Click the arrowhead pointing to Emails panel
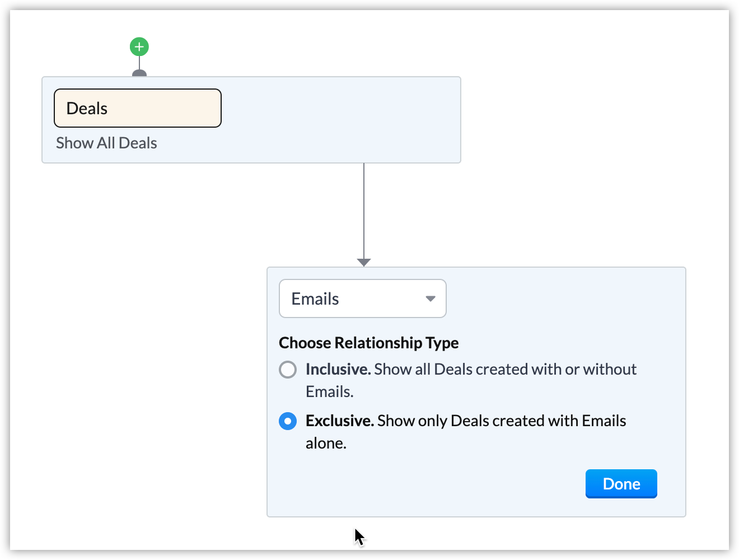This screenshot has width=739, height=560. [364, 262]
